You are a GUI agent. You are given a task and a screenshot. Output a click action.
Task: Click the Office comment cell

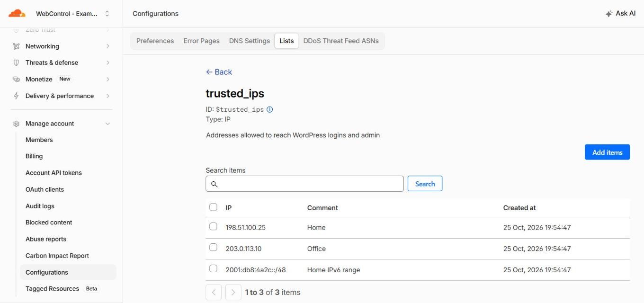[316, 249]
